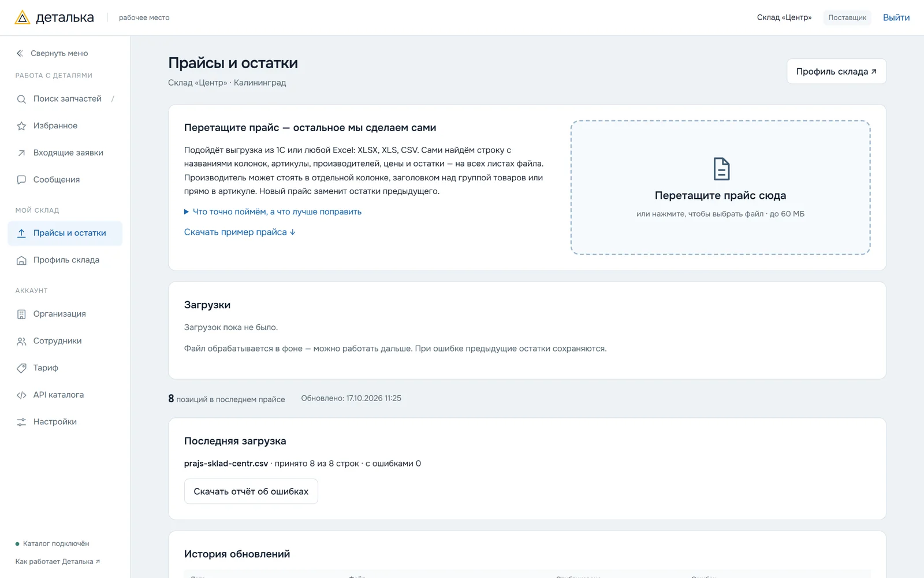Click the file name prajs-sklad-centr.csv
This screenshot has height=578, width=924.
[226, 464]
